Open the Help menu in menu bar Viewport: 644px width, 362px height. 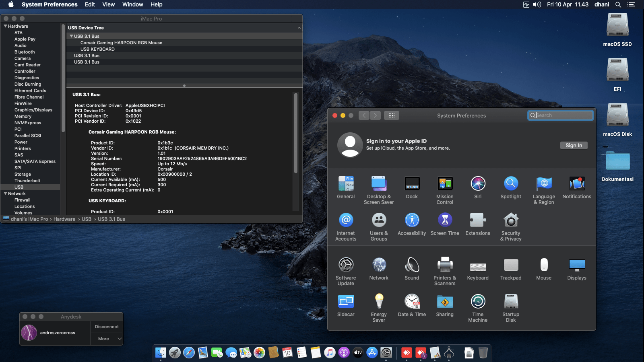tap(157, 4)
